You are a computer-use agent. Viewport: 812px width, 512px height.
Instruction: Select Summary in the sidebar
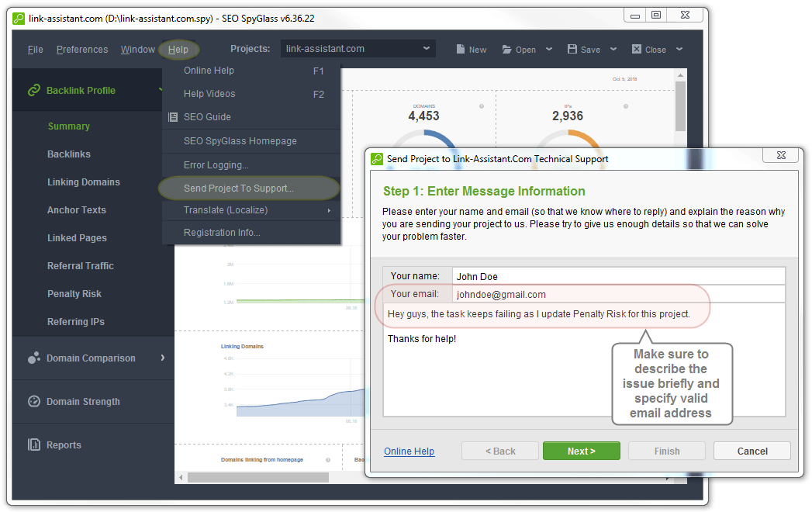point(69,126)
